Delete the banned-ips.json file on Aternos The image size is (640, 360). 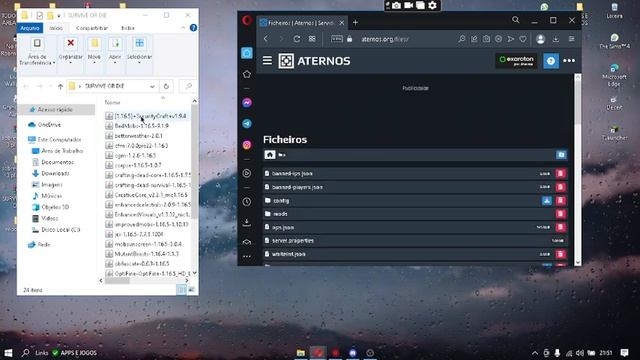pos(560,173)
